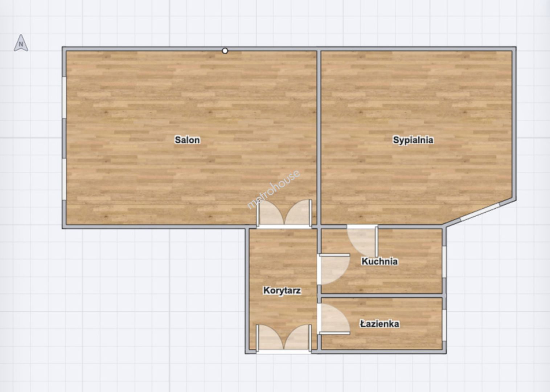The width and height of the screenshot is (550, 392).
Task: Choose the Kuchnia room label
Action: point(379,261)
